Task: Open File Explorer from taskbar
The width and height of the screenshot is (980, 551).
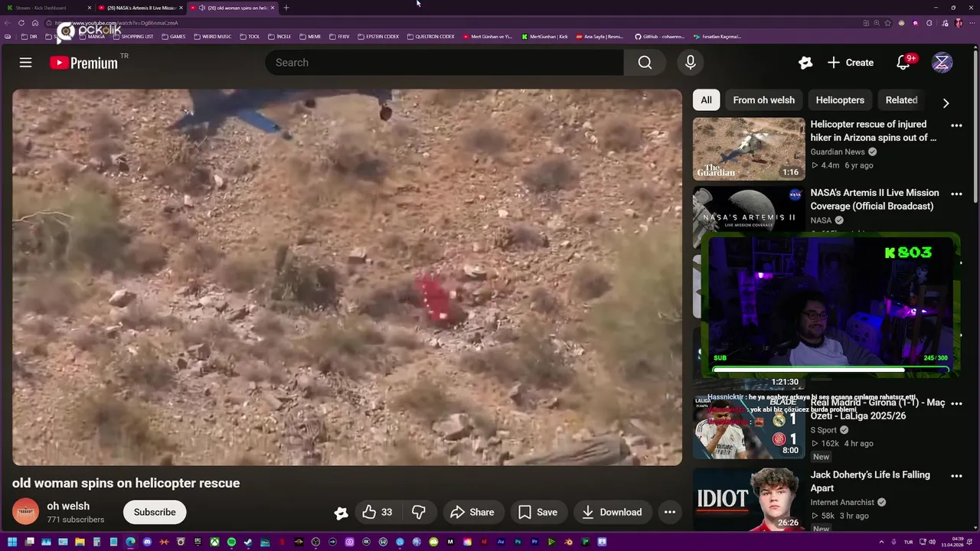Action: [x=80, y=542]
